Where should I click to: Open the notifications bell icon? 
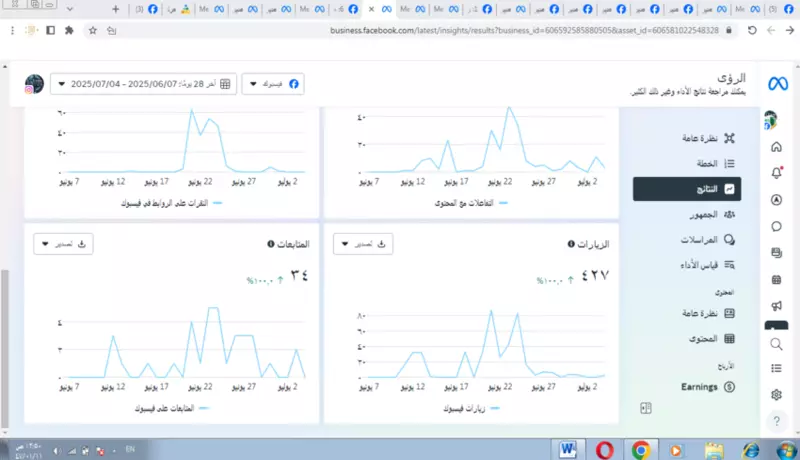click(x=776, y=173)
